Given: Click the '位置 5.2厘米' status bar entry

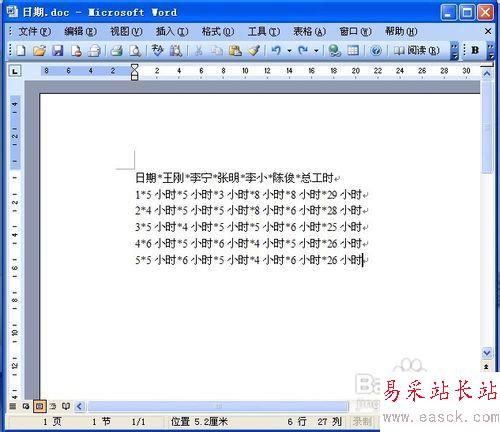Looking at the screenshot, I should coord(199,422).
